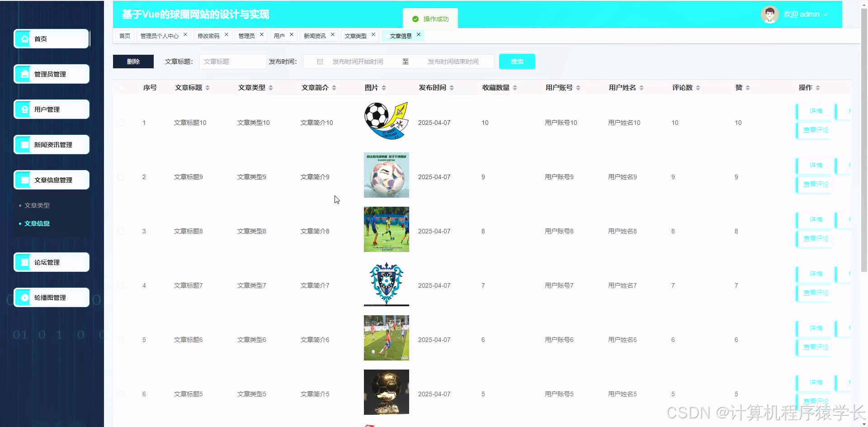Click the page vertical scrollbar
The image size is (868, 427).
click(864, 140)
